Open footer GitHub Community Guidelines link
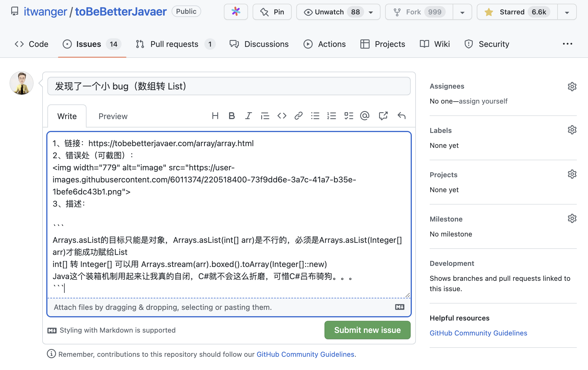Viewport: 588px width, 370px height. pos(305,354)
